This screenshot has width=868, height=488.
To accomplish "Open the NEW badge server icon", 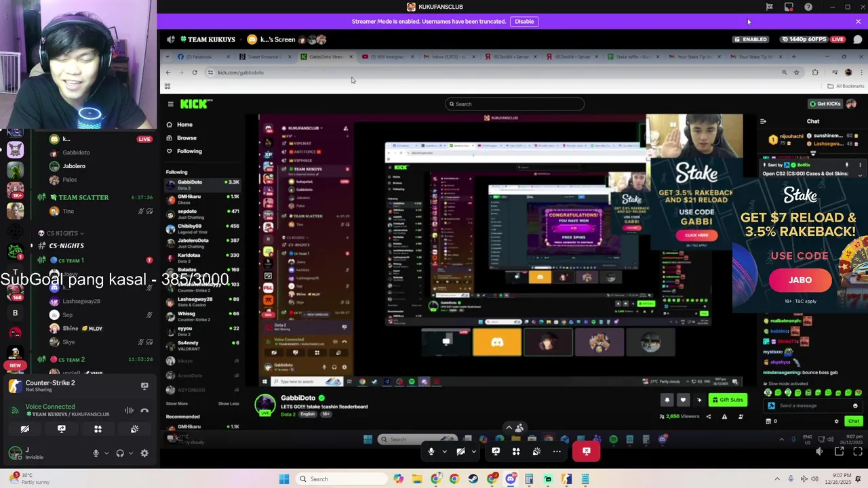I will click(15, 356).
